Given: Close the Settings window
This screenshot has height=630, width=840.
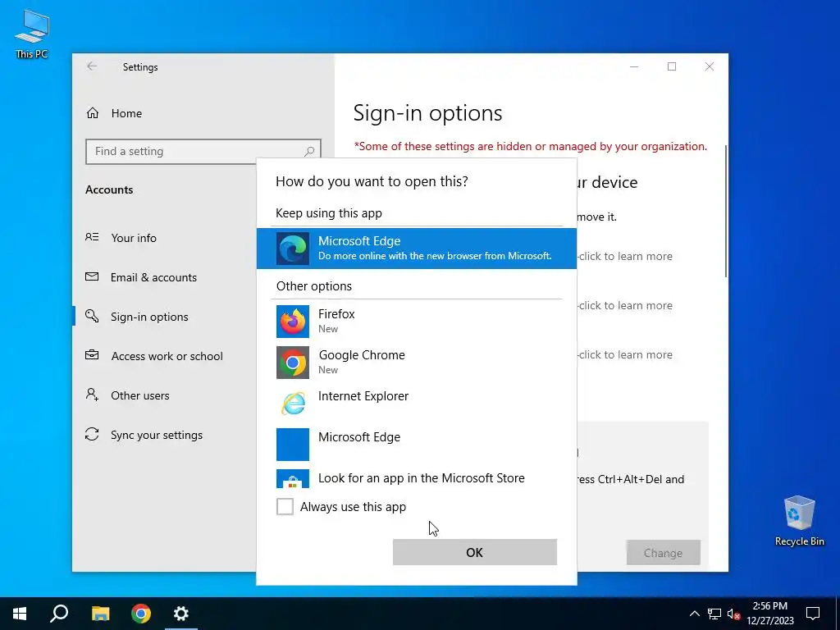Looking at the screenshot, I should coord(710,66).
